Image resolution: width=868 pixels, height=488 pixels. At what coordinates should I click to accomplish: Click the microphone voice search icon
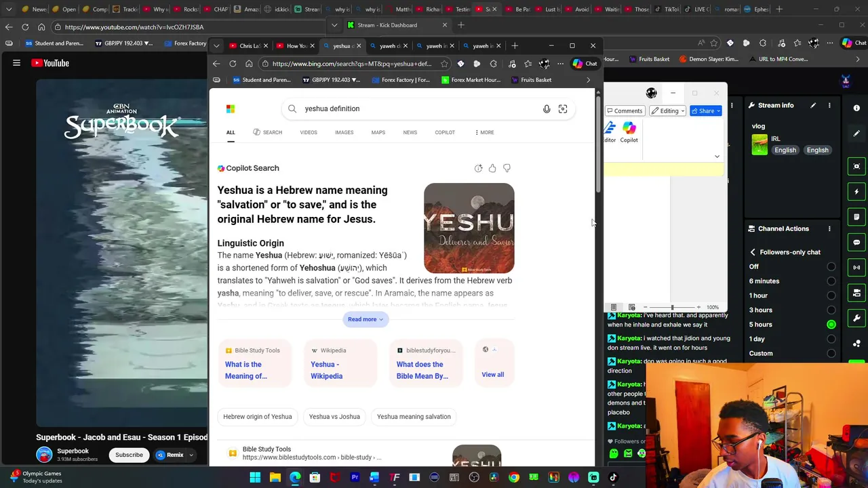[547, 108]
